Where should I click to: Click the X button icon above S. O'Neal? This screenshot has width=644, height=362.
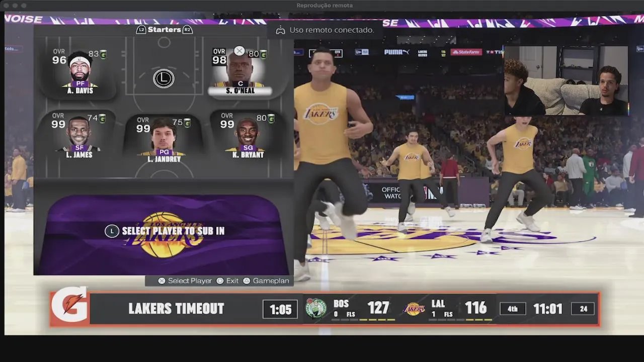(x=239, y=51)
